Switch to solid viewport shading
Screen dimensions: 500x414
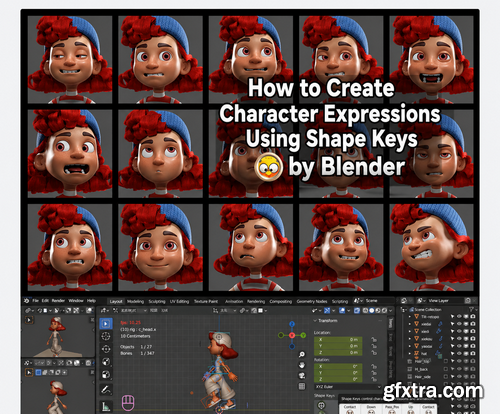pyautogui.click(x=372, y=311)
